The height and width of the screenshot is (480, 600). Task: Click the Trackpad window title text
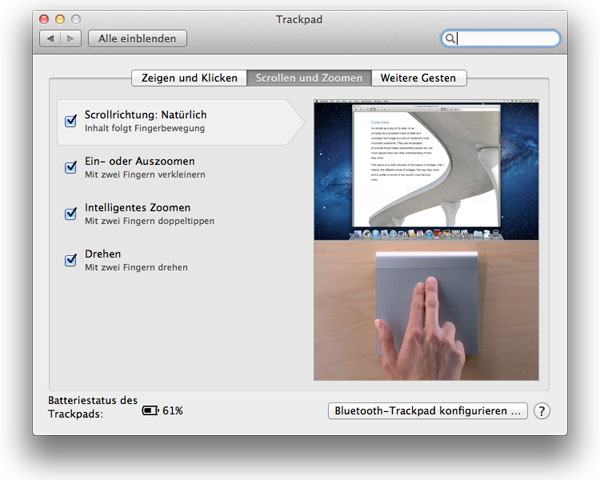(299, 19)
